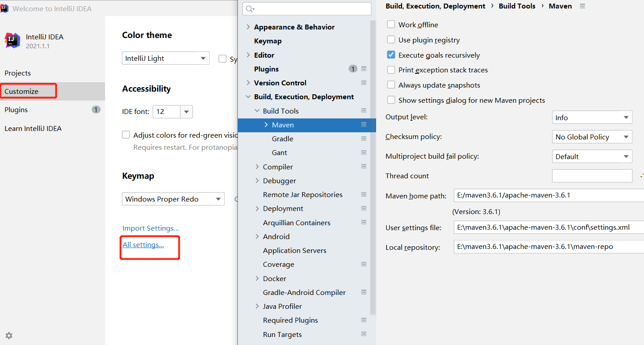Click the Build, Execution, Deployment breadcrumb
The height and width of the screenshot is (345, 644).
(435, 6)
